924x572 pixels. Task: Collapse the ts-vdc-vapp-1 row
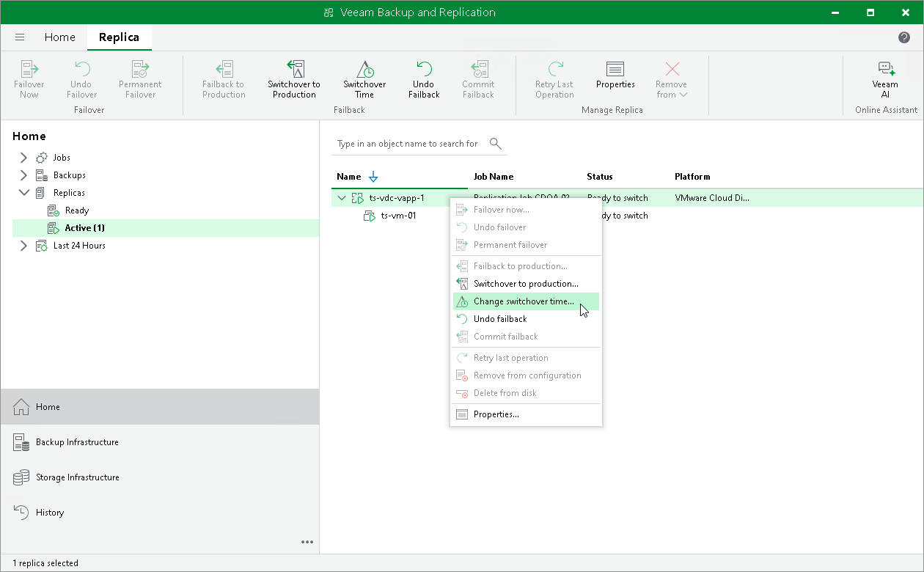(x=341, y=198)
